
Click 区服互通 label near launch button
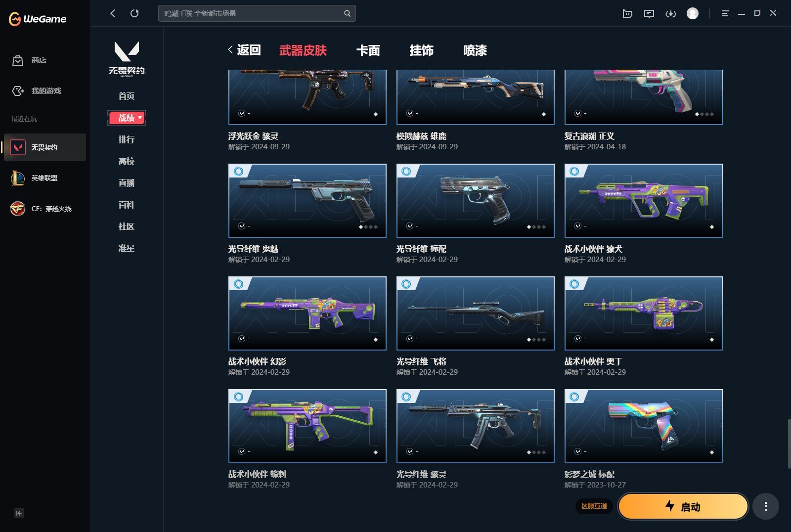(595, 506)
